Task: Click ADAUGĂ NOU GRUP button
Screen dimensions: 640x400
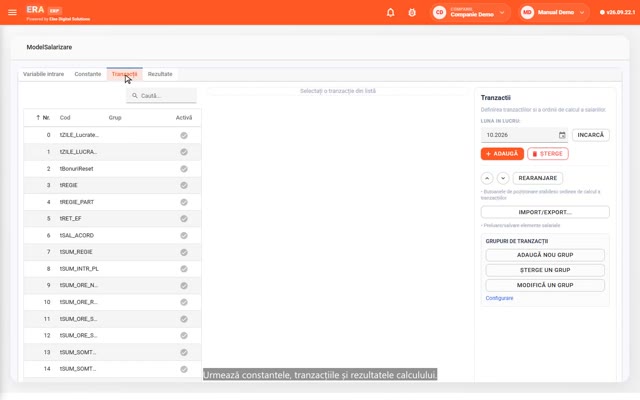Action: [545, 255]
